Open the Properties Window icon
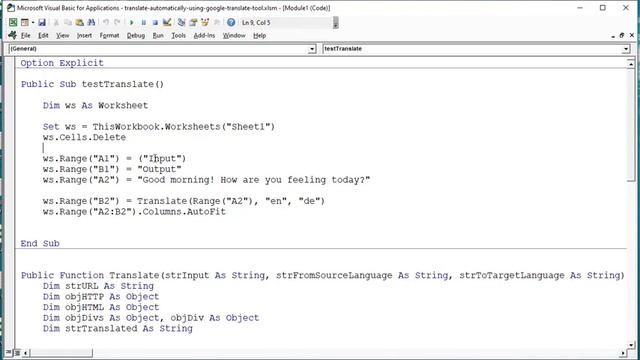The width and height of the screenshot is (640, 360). pos(193,22)
